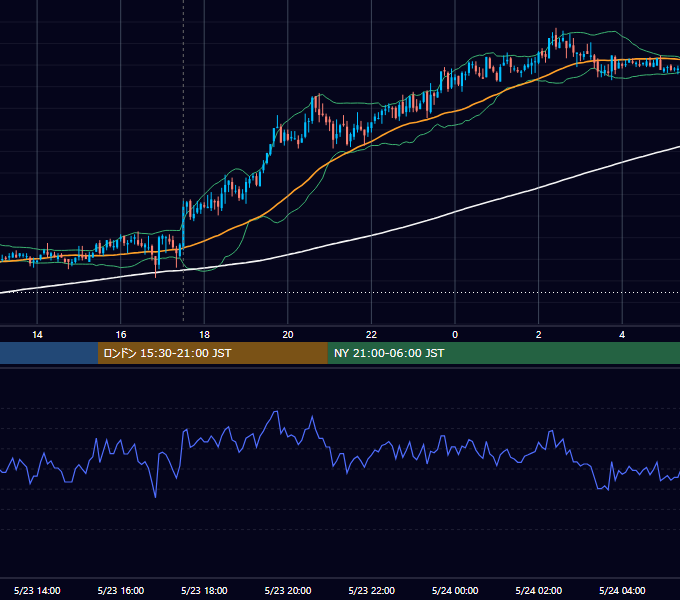680x600 pixels.
Task: Click the 5/23 14:00 label on oscillator axis
Action: pyautogui.click(x=37, y=590)
